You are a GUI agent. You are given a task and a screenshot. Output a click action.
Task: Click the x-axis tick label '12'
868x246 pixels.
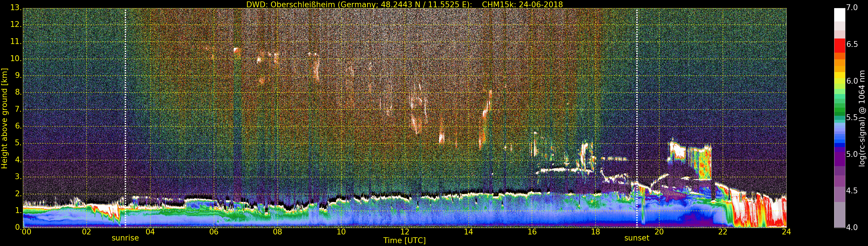pyautogui.click(x=405, y=232)
